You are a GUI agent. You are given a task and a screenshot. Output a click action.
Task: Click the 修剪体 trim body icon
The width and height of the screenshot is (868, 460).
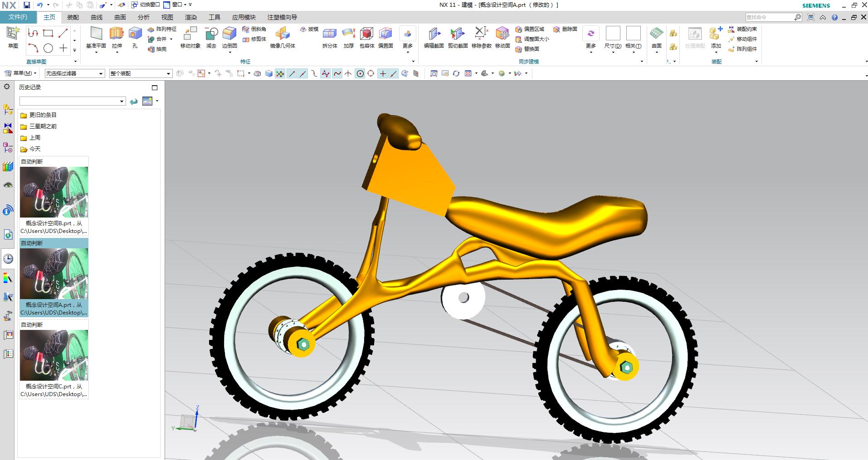246,39
